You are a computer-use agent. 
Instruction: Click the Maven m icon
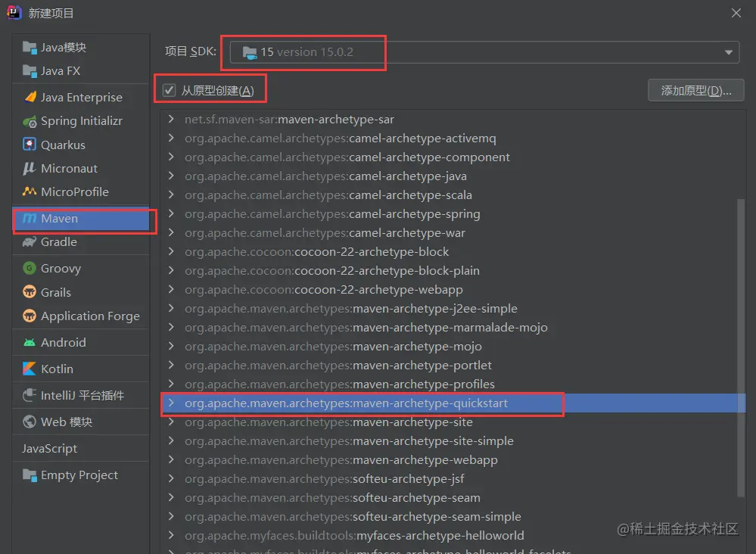coord(30,219)
